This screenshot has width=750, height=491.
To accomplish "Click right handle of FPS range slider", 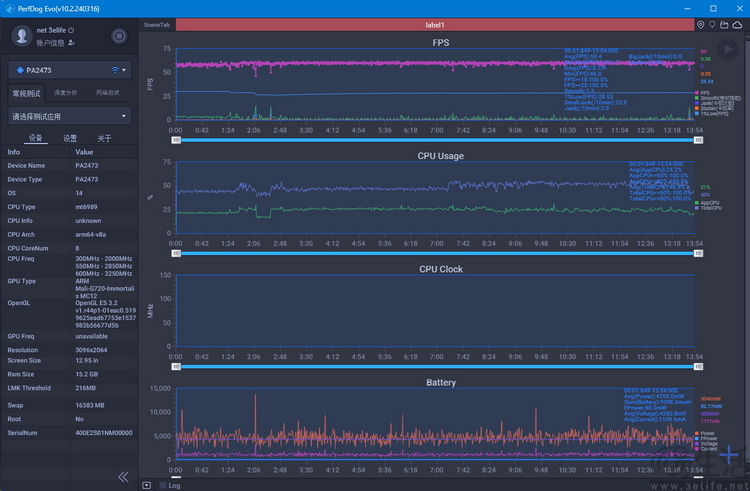I will pyautogui.click(x=698, y=140).
